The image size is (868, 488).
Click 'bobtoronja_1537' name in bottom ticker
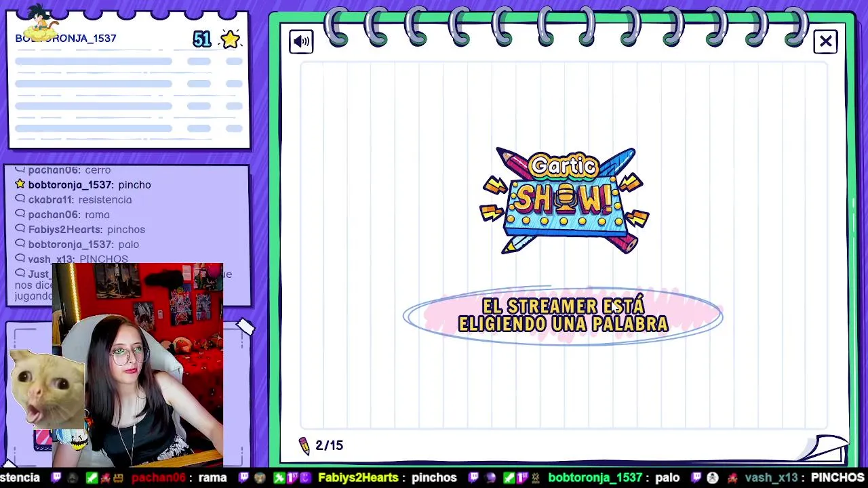coord(595,478)
